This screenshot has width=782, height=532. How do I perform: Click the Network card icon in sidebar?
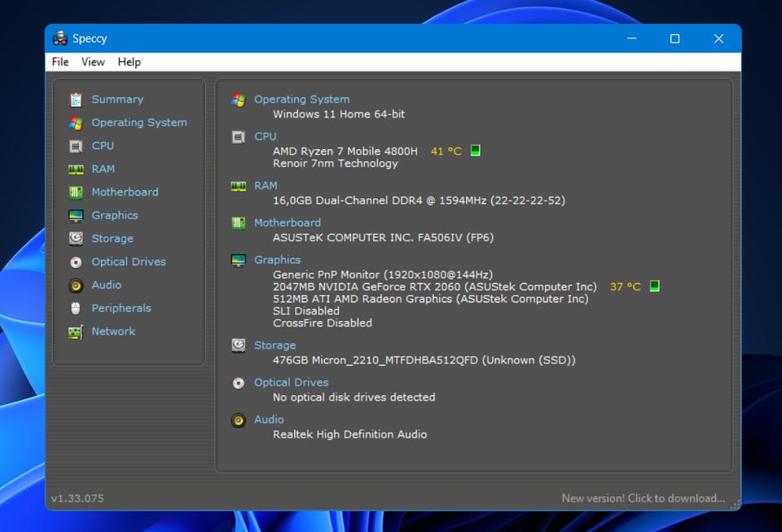point(76,332)
